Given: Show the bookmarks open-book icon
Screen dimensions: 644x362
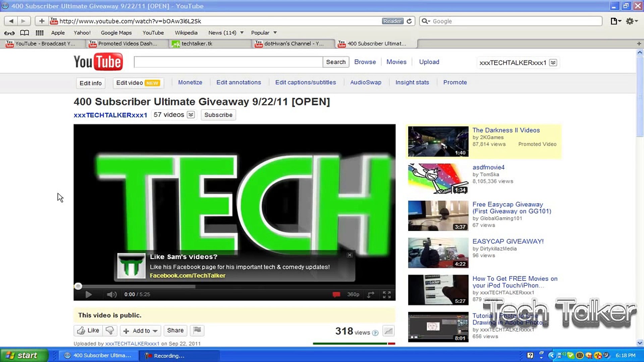Looking at the screenshot, I should tap(24, 33).
